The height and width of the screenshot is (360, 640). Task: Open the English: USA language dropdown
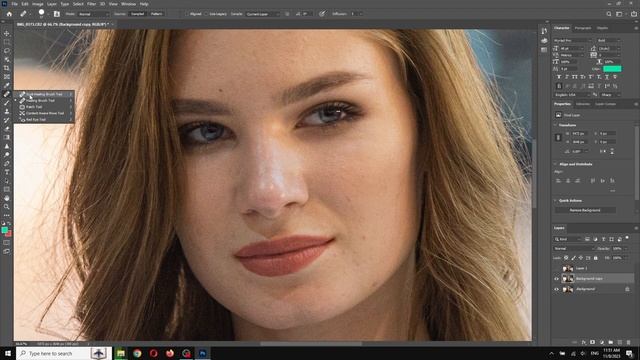click(x=572, y=95)
